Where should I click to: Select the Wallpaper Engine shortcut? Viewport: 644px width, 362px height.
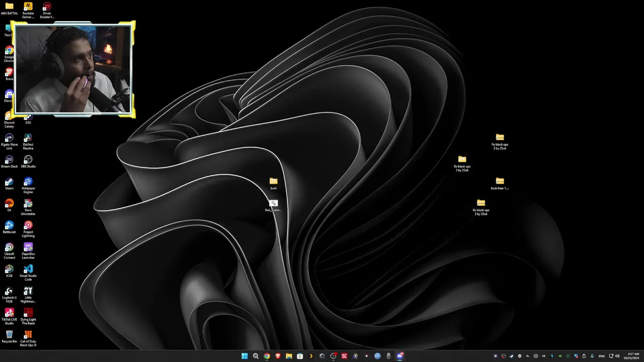tap(28, 186)
